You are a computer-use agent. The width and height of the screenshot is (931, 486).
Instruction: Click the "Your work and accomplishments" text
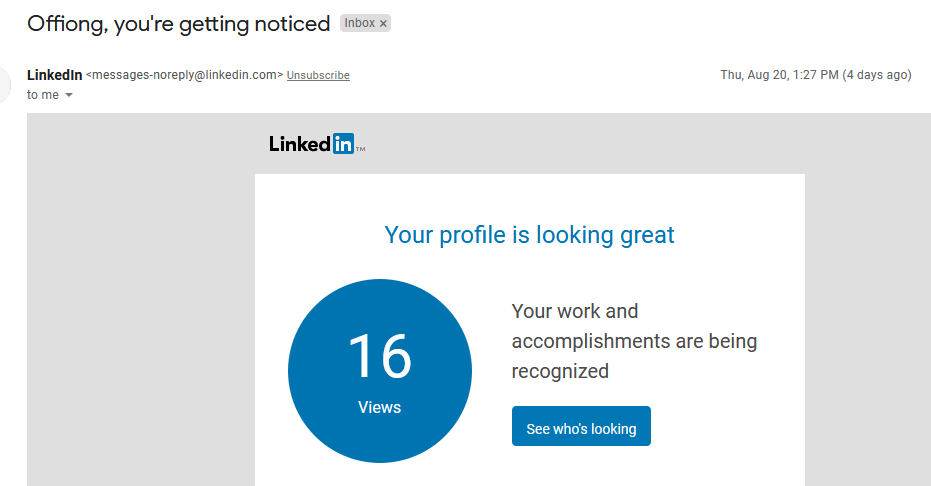coord(634,341)
